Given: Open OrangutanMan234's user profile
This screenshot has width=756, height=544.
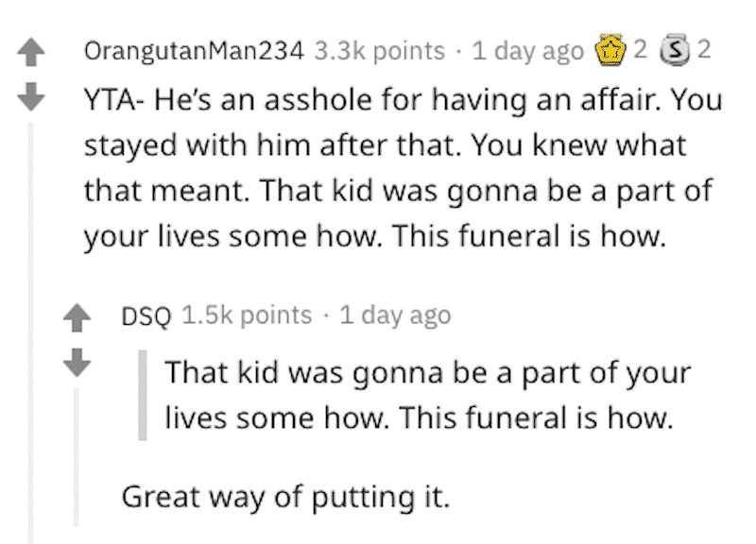Looking at the screenshot, I should tap(195, 51).
